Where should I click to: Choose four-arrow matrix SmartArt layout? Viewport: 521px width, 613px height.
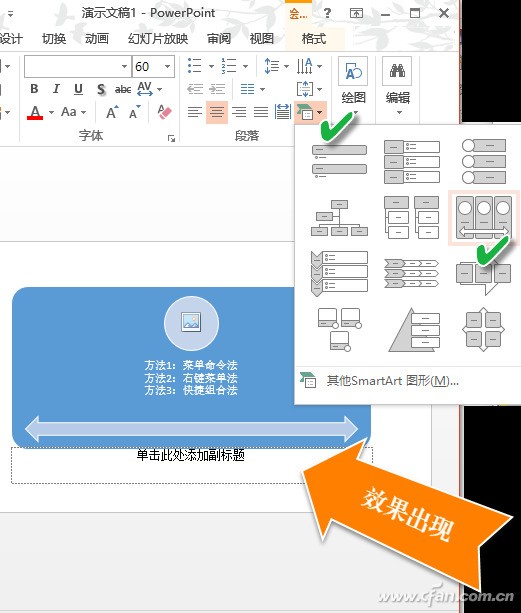tap(484, 330)
